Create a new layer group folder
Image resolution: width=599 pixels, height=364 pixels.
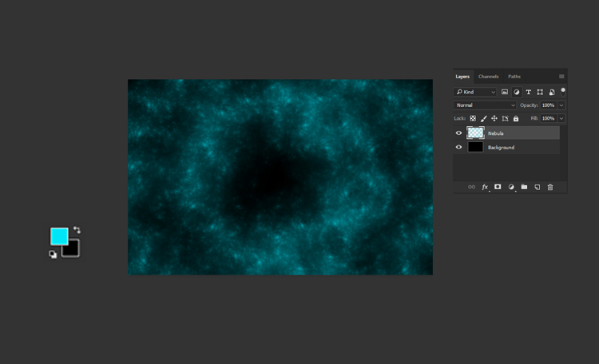524,187
